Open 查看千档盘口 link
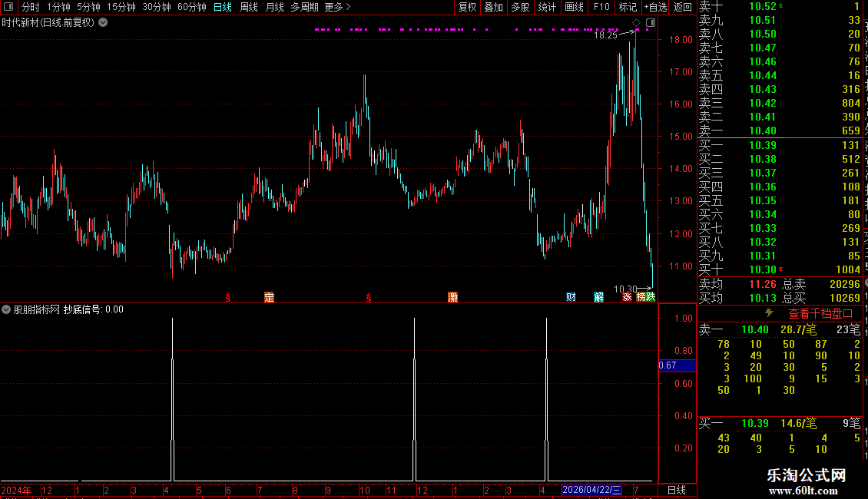The height and width of the screenshot is (499, 868). [x=820, y=314]
